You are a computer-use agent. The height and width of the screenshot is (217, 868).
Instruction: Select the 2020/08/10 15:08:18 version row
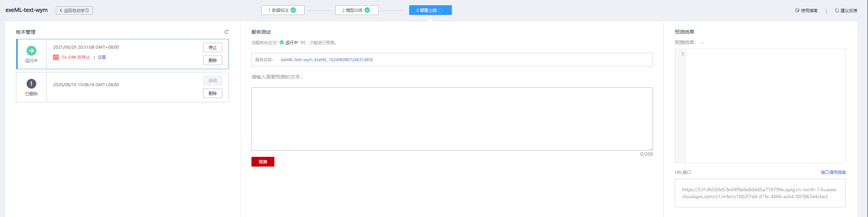(x=122, y=87)
